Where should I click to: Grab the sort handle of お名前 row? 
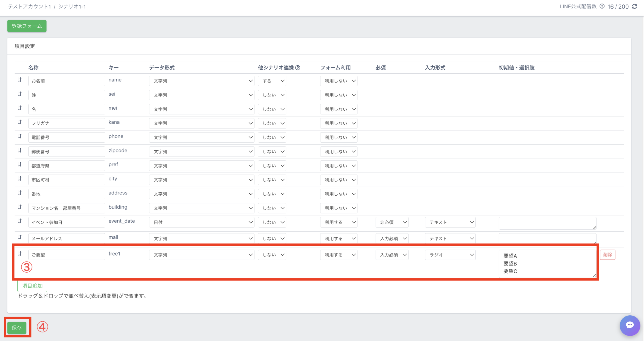[x=20, y=80]
